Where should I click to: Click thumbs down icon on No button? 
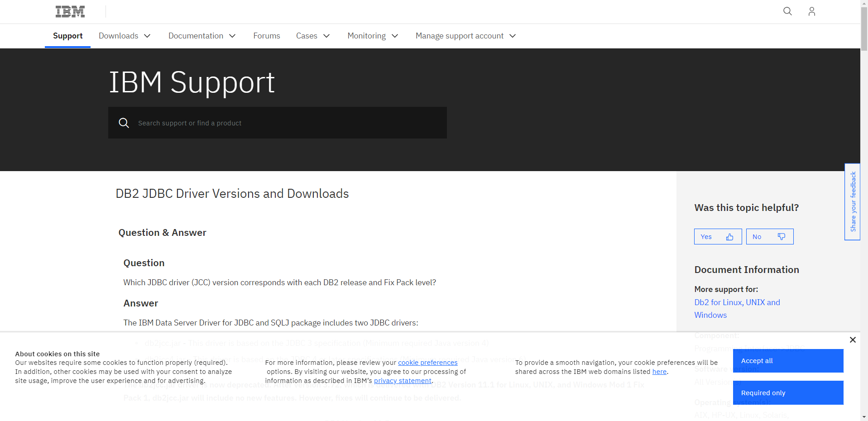tap(781, 237)
